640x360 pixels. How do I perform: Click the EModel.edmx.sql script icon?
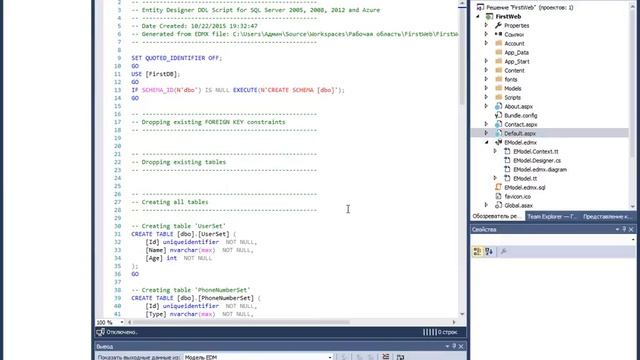(498, 187)
